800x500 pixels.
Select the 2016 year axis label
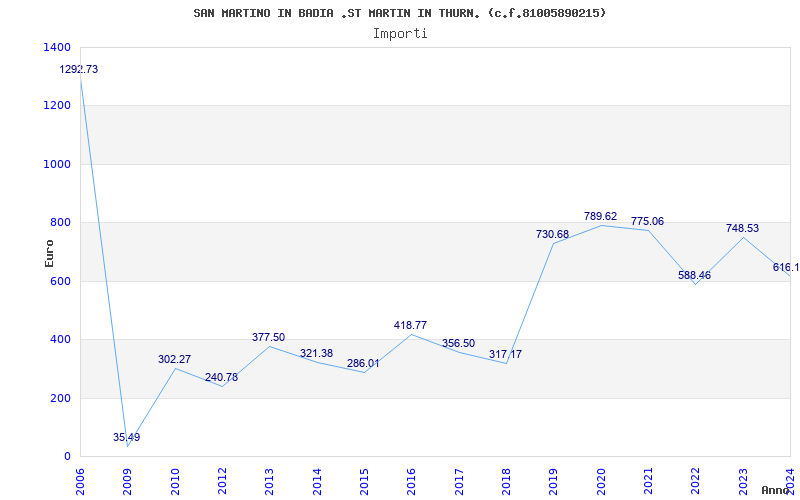click(x=411, y=482)
